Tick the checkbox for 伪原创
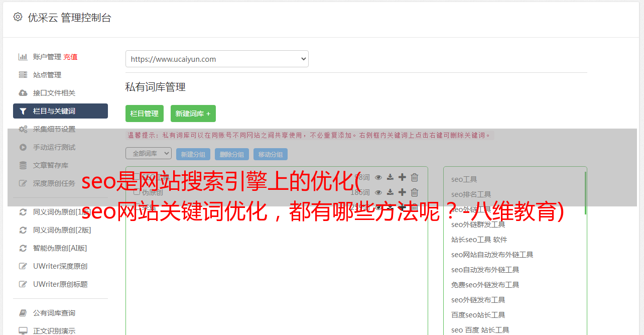This screenshot has width=644, height=335. point(137,192)
